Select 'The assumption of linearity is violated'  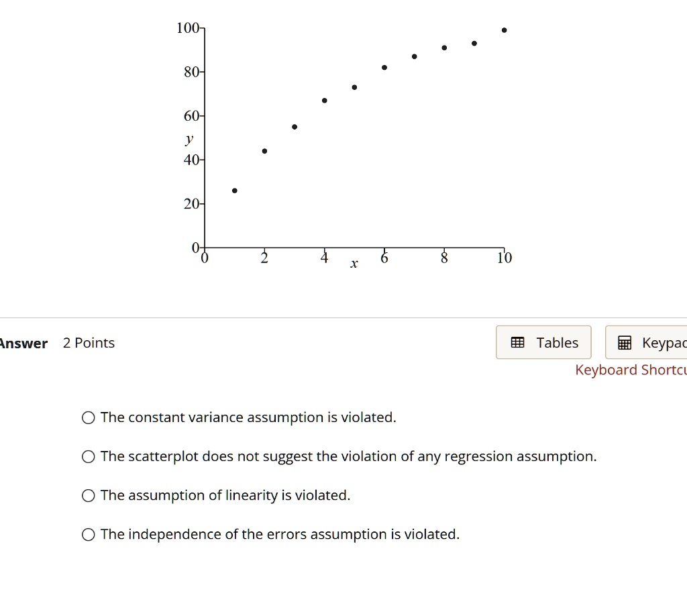88,495
